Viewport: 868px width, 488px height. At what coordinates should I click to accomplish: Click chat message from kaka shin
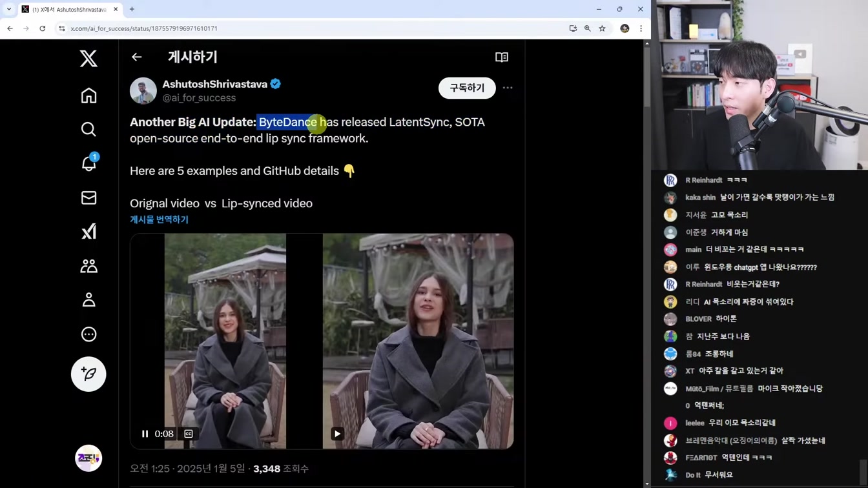point(759,198)
